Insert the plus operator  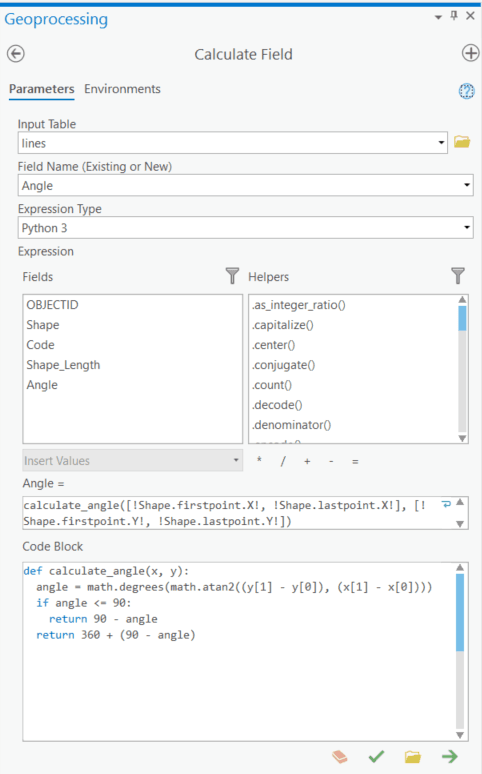click(x=307, y=461)
